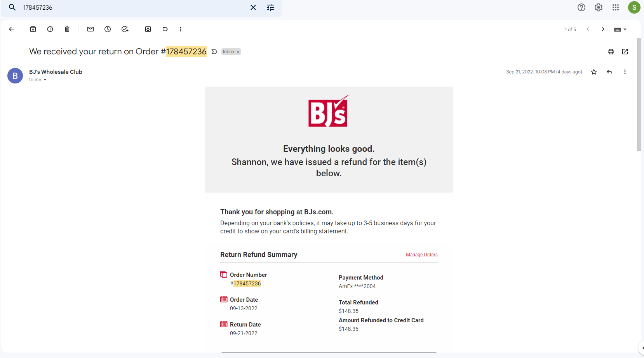Click the sender name BJ's Wholesale Club
Viewport: 644px width, 358px height.
(x=56, y=72)
